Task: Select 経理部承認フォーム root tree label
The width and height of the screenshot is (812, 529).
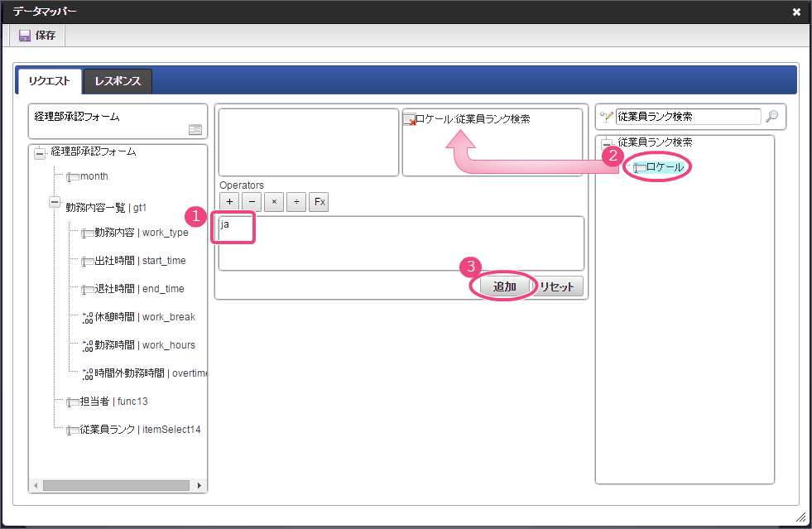Action: [94, 151]
